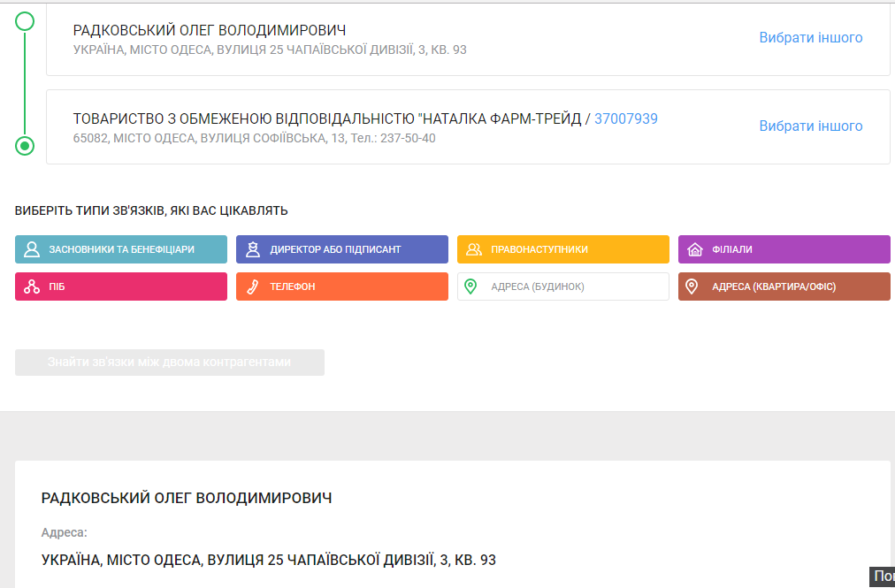The height and width of the screenshot is (588, 895).
Task: Select the filled green step circle
Action: pyautogui.click(x=25, y=146)
